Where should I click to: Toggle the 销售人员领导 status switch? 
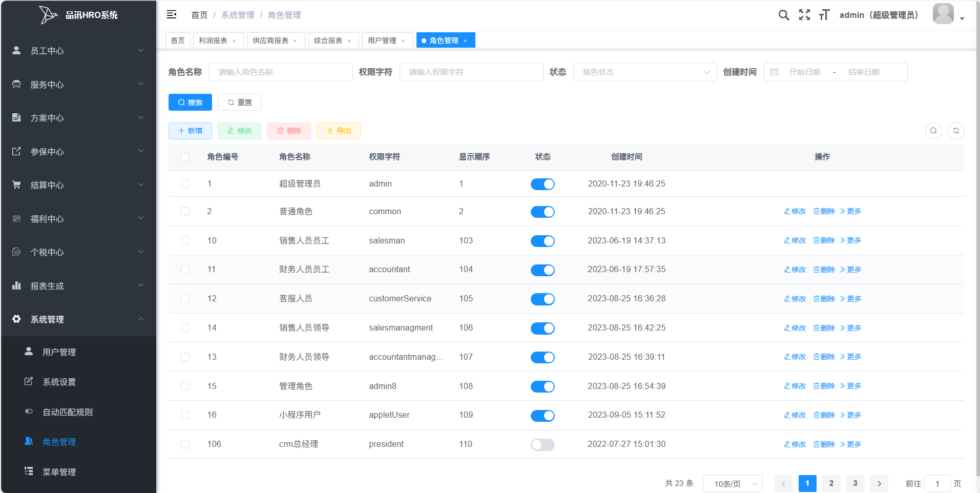tap(543, 328)
